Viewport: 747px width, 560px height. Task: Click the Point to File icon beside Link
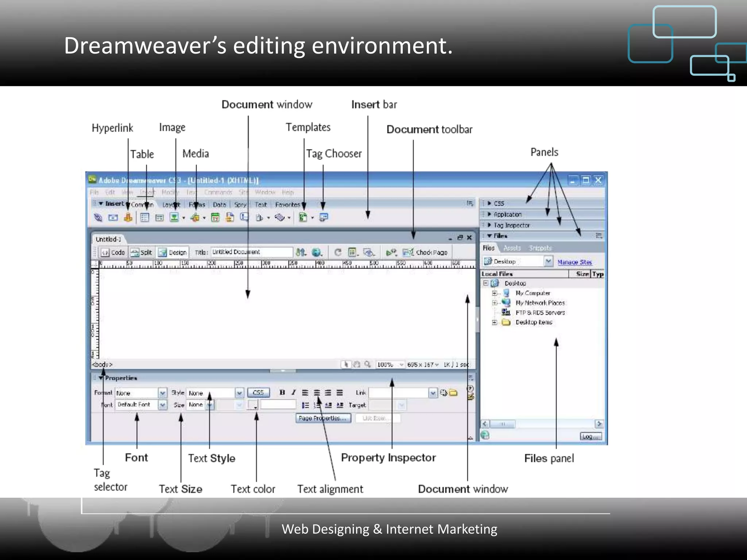pos(444,393)
